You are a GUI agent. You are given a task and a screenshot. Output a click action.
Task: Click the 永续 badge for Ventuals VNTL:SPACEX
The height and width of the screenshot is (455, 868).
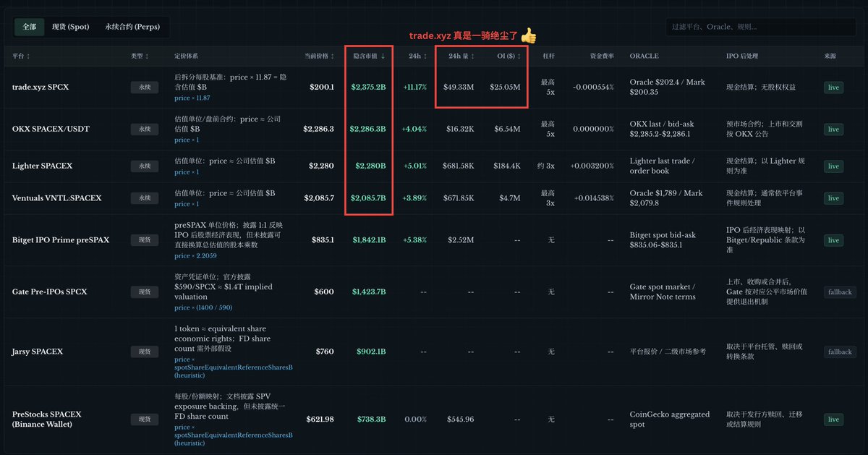point(145,197)
